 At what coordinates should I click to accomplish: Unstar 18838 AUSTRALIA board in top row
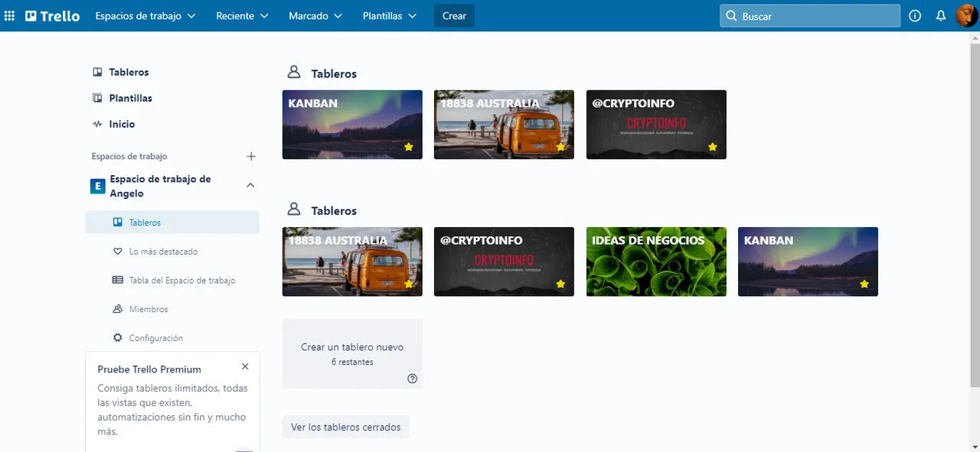[x=560, y=147]
